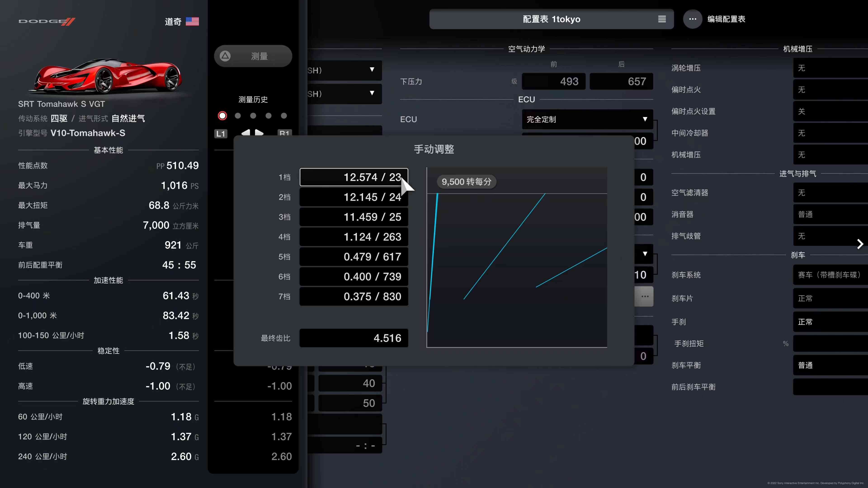Select exhaust manifold 排气歧管 value 无
The image size is (868, 488).
831,236
